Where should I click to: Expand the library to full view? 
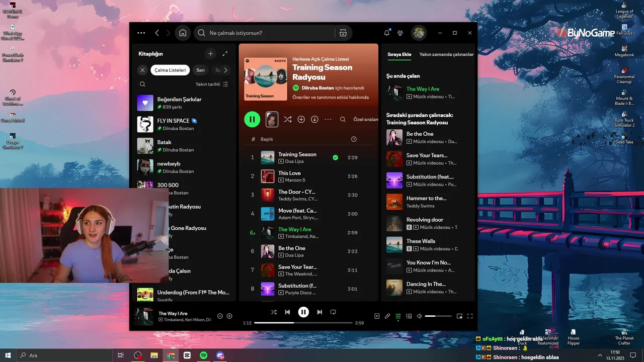pyautogui.click(x=225, y=54)
